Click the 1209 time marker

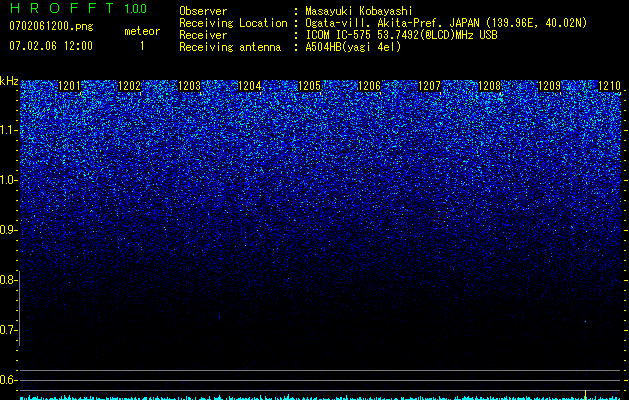point(550,86)
